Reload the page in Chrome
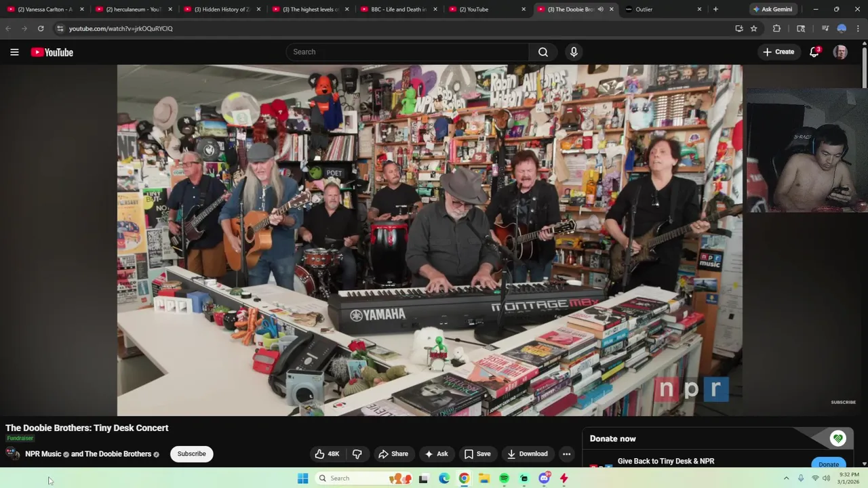Screen dimensions: 868x488 41,28
